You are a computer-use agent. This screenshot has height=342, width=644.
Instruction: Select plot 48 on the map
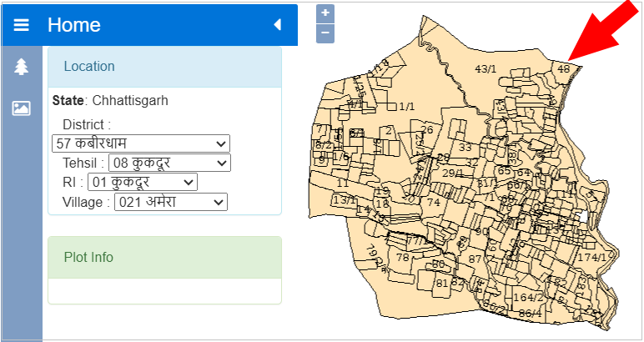click(x=564, y=68)
